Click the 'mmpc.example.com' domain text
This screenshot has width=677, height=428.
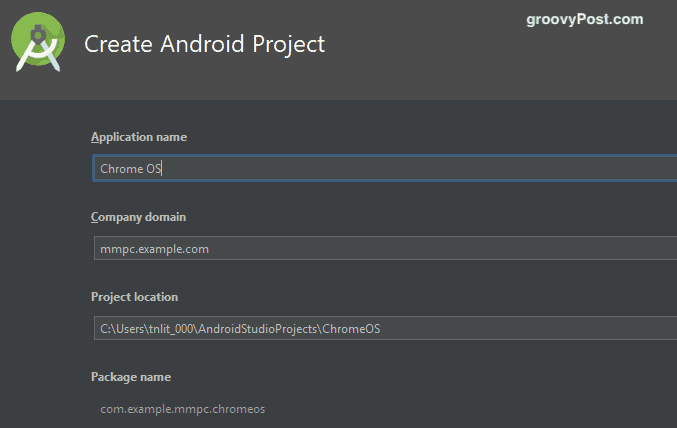(x=154, y=249)
